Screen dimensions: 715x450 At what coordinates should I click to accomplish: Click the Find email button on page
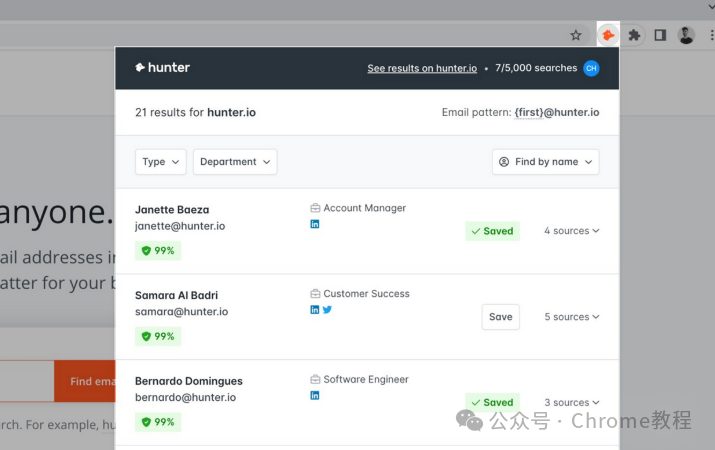85,381
